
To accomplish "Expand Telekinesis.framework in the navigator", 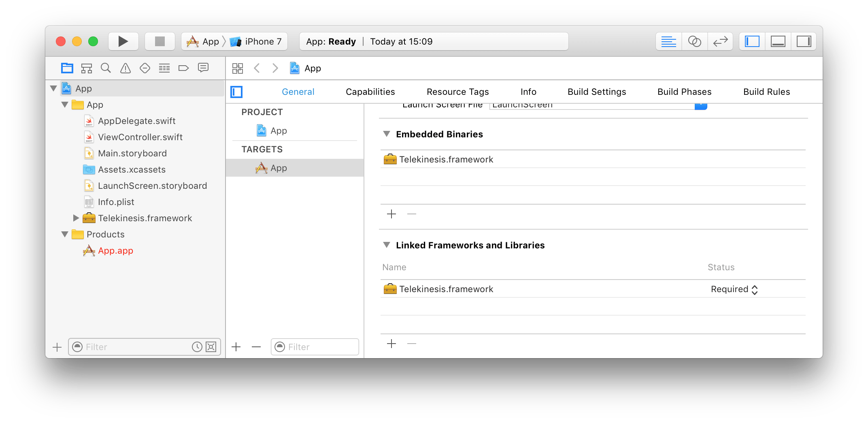I will (x=76, y=218).
